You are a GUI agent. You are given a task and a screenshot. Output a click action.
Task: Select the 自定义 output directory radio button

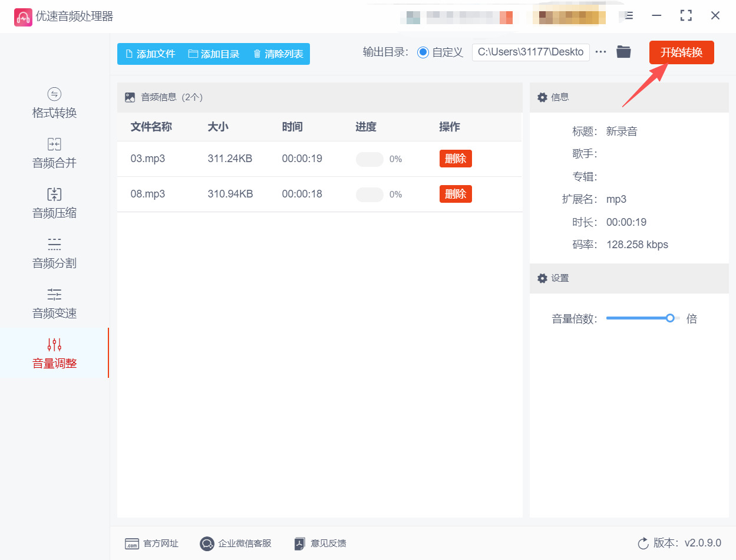click(423, 52)
